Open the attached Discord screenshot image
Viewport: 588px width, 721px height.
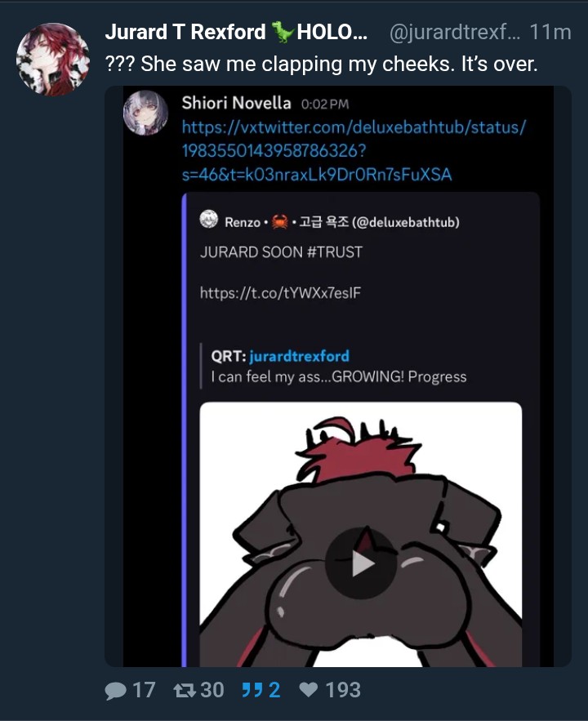[338, 376]
